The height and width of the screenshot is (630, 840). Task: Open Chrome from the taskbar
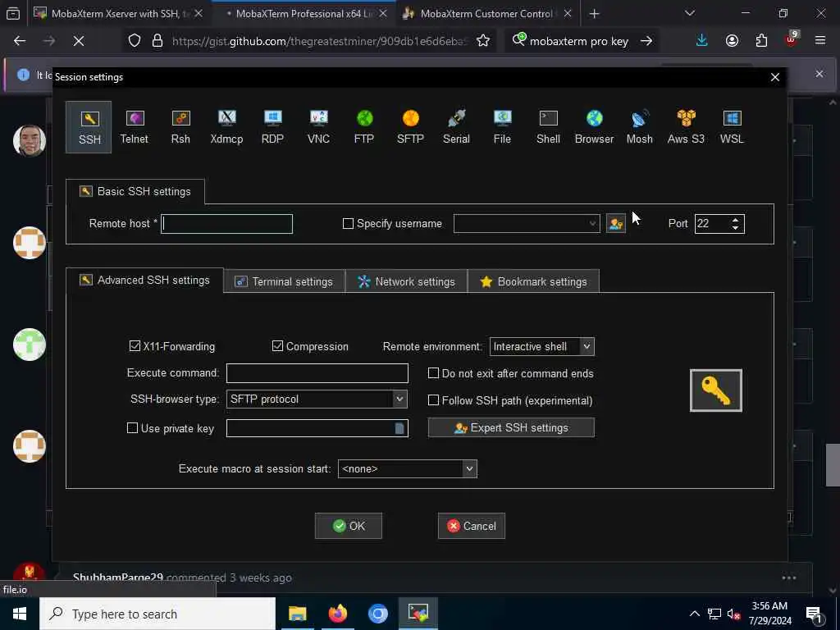click(377, 614)
